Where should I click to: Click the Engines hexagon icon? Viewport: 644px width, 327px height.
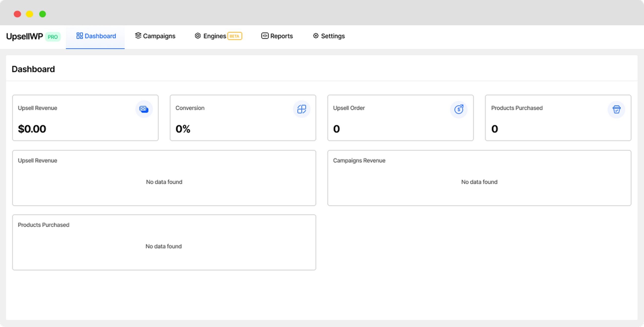[x=198, y=36]
